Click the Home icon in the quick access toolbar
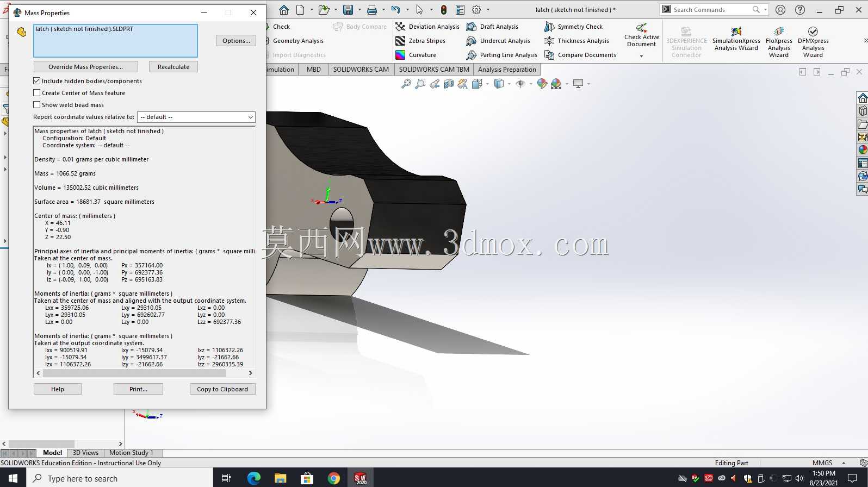 (x=284, y=10)
